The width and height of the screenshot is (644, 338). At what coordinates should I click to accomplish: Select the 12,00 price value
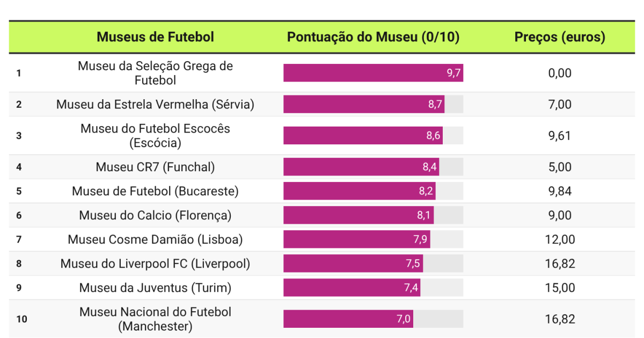[560, 239]
